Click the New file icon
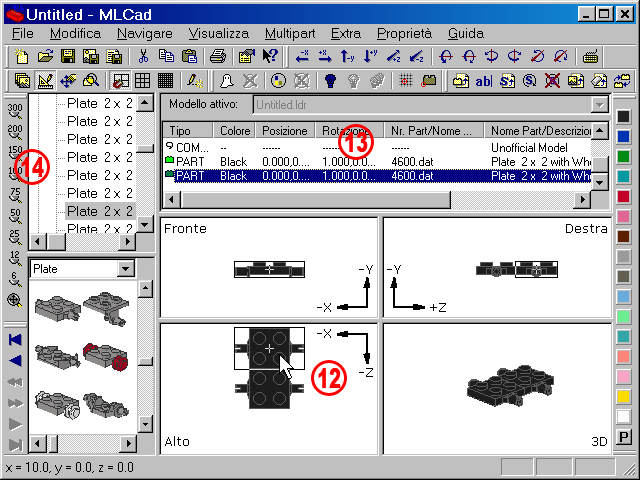This screenshot has height=480, width=640. (x=21, y=56)
